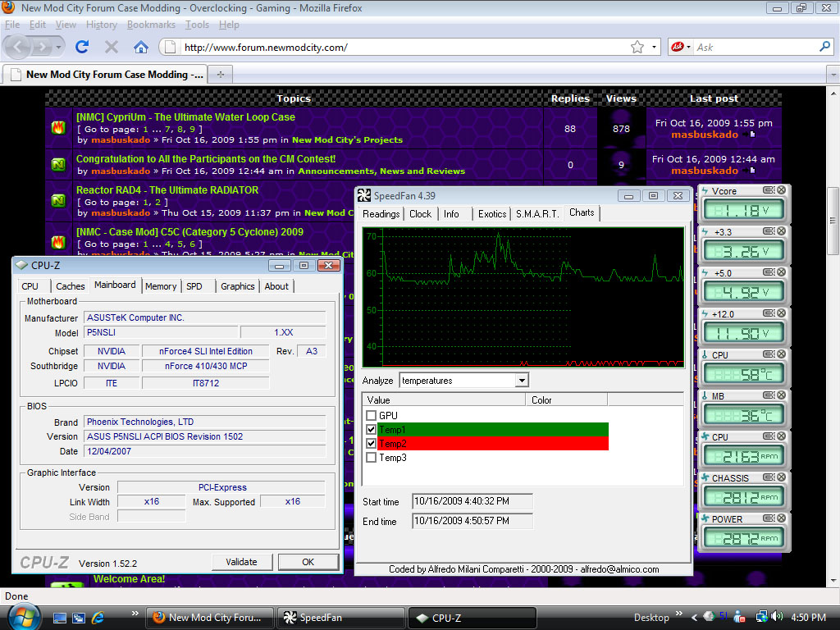
Task: Click the magnet icon on the +12.0 gadget
Action: [x=769, y=313]
